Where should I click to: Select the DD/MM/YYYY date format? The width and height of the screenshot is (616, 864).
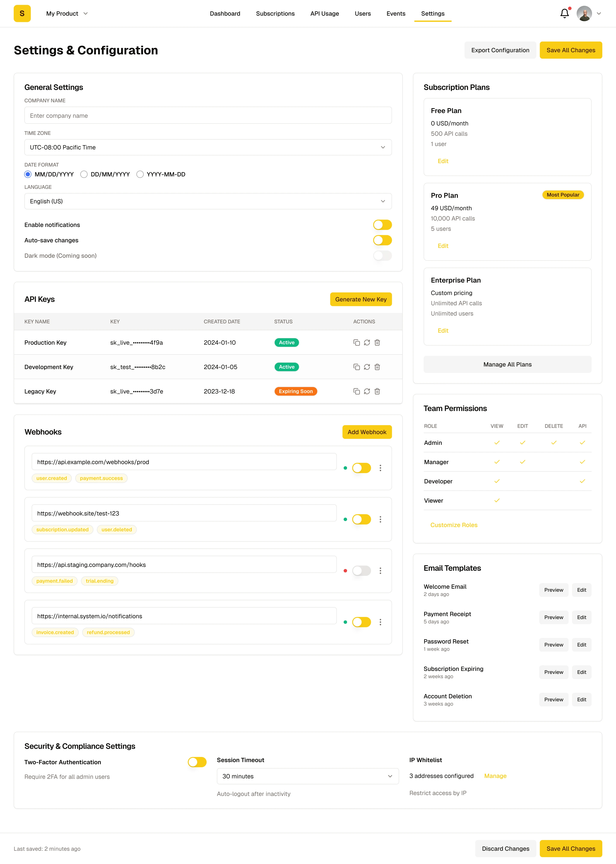pos(84,174)
